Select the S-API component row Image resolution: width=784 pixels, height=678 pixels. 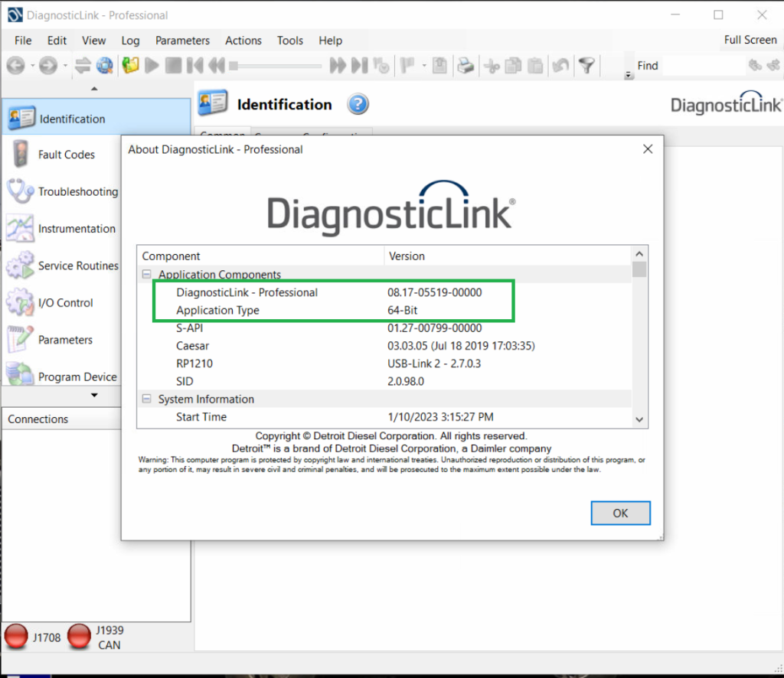[385, 328]
